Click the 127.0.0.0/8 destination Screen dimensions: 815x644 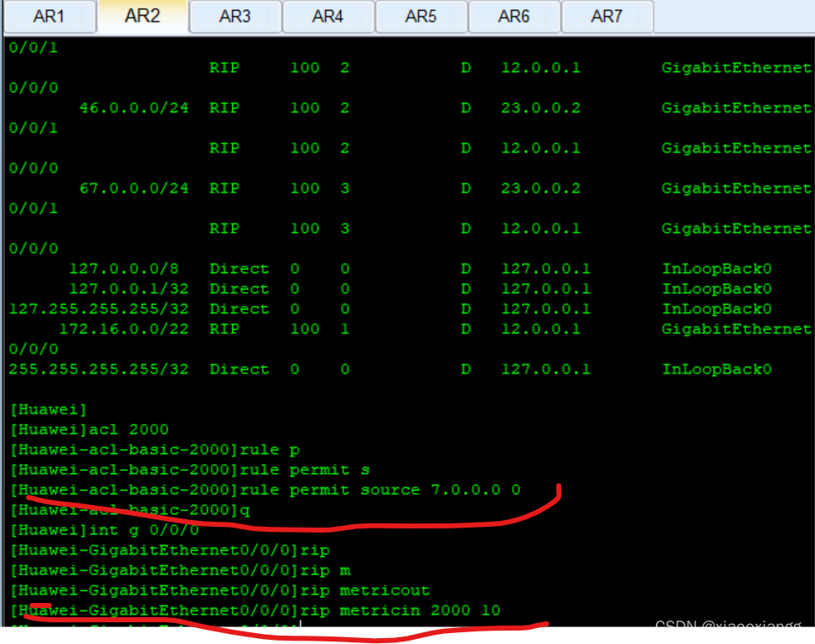click(124, 269)
